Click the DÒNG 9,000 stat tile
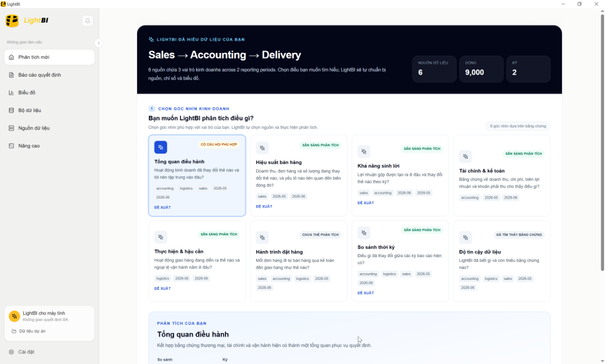The width and height of the screenshot is (605, 364). [481, 69]
